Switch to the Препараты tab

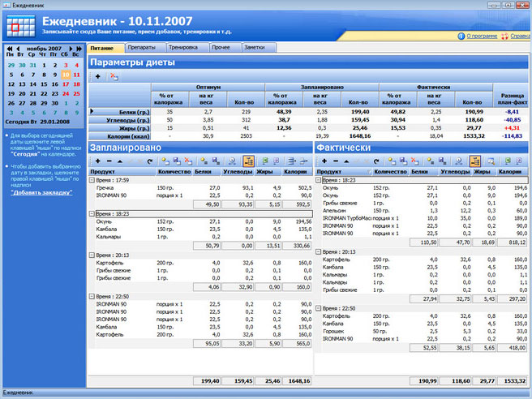[142, 48]
